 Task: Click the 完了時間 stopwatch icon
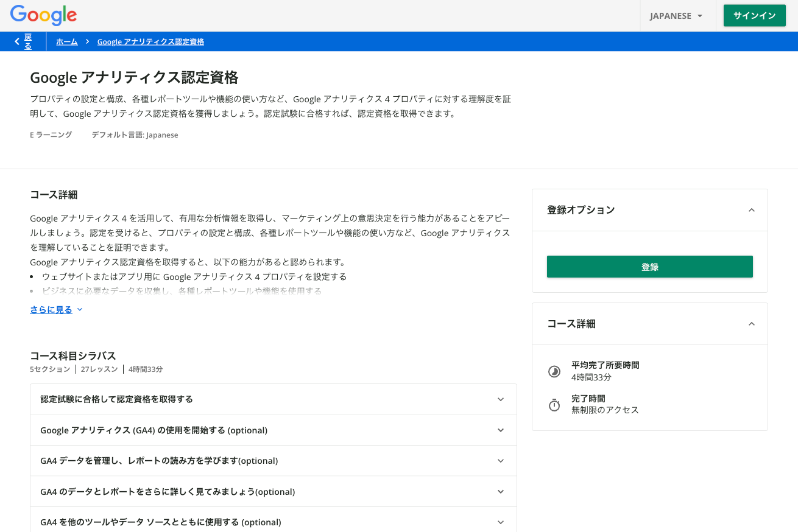[x=554, y=405]
